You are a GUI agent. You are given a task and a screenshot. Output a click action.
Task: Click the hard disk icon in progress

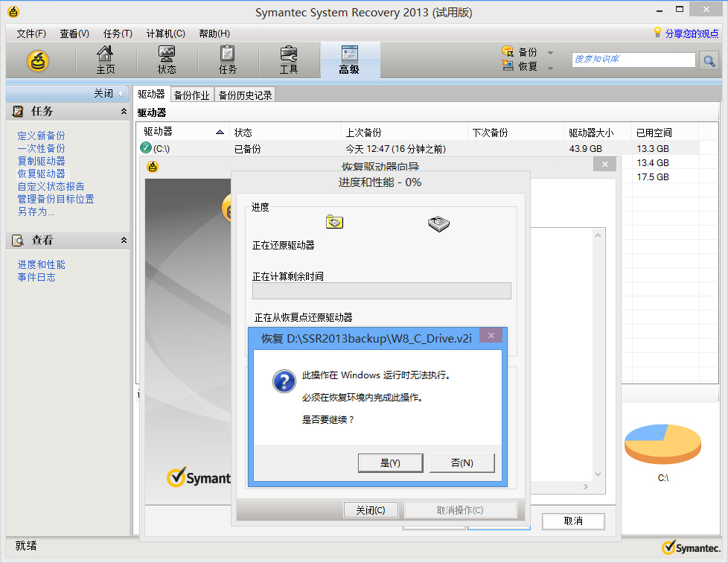(438, 224)
